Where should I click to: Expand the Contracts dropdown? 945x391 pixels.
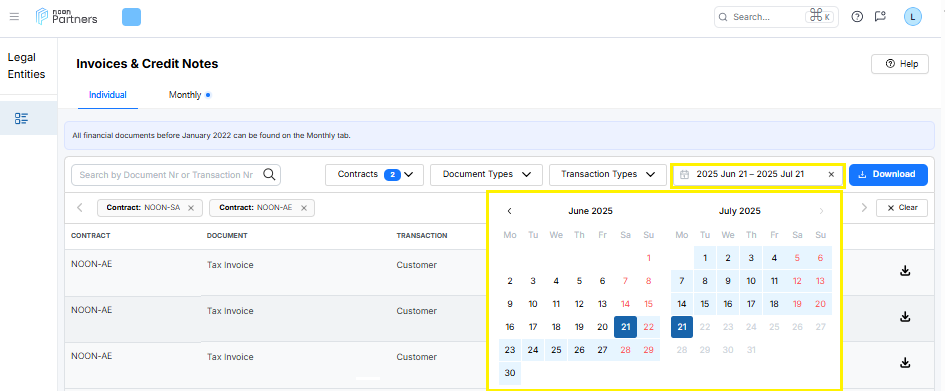coord(374,175)
